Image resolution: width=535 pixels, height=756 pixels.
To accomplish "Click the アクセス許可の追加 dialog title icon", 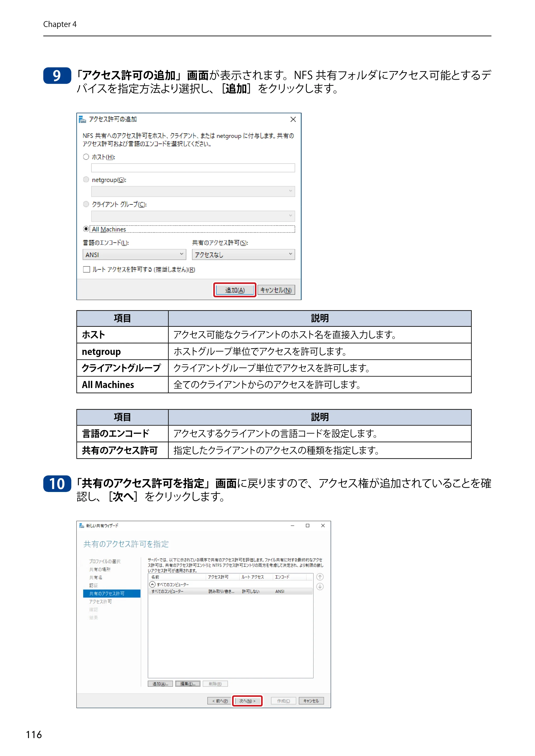I will pyautogui.click(x=82, y=119).
